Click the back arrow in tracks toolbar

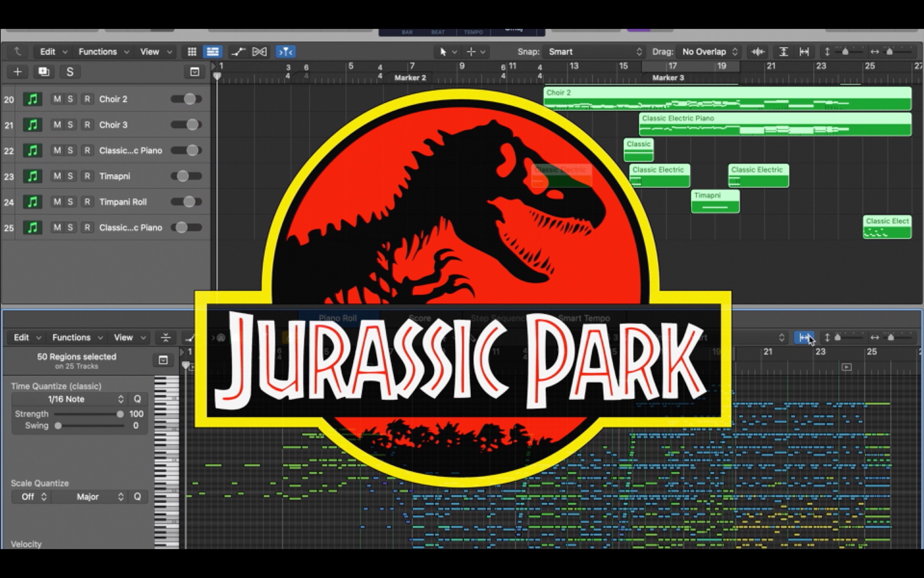(17, 52)
